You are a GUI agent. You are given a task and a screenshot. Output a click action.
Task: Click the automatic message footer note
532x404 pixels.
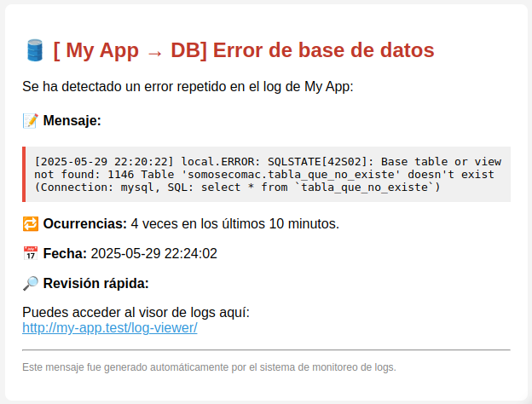209,367
